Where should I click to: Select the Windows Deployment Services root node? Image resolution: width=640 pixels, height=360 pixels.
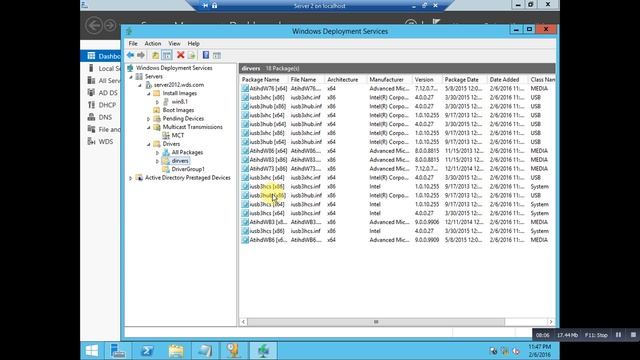pyautogui.click(x=174, y=68)
